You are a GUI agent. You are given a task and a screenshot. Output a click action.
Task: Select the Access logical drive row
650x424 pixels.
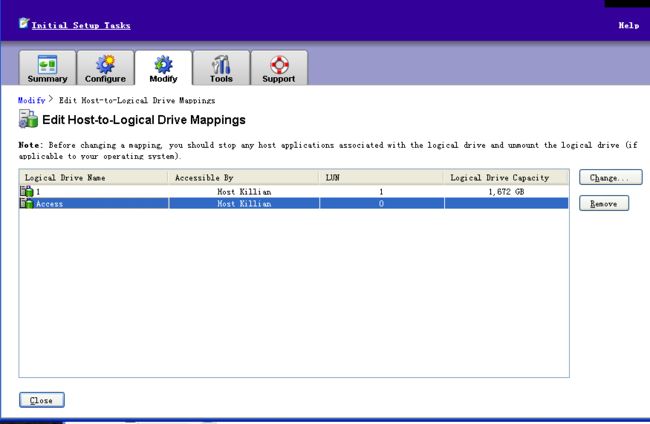294,204
